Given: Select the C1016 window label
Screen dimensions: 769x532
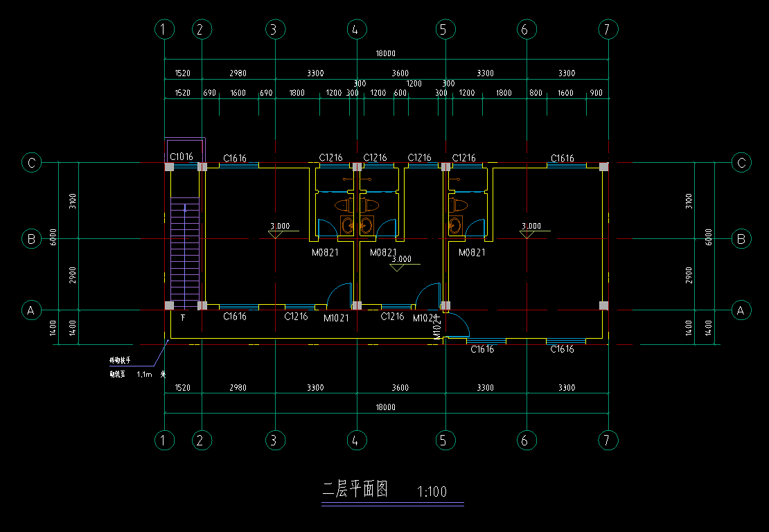Looking at the screenshot, I should coord(182,157).
